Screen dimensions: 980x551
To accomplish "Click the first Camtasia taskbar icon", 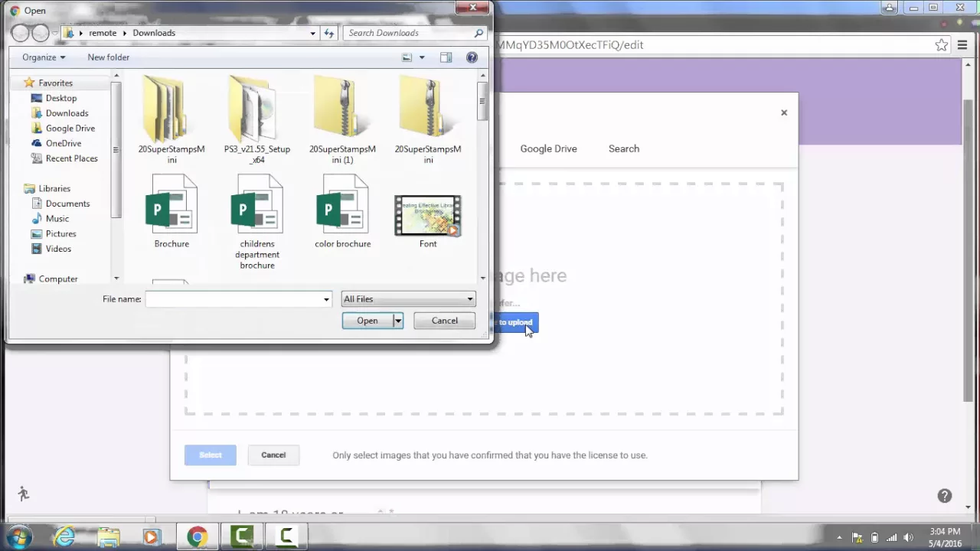I will 242,536.
